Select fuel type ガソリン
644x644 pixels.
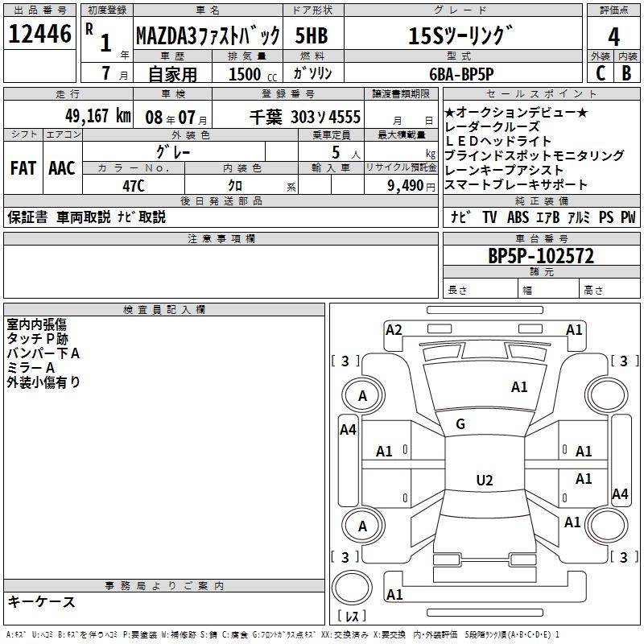(312, 73)
